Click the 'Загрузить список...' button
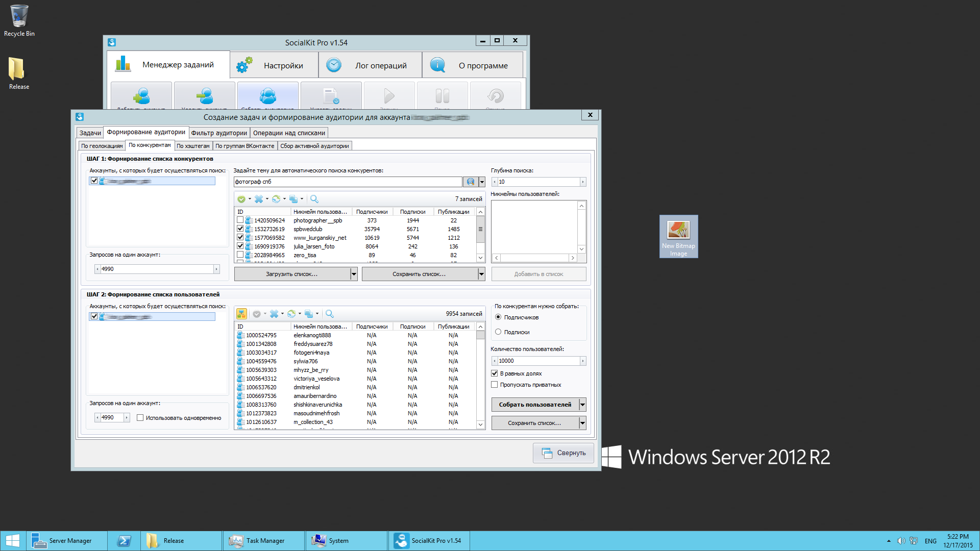The height and width of the screenshot is (551, 980). (292, 274)
